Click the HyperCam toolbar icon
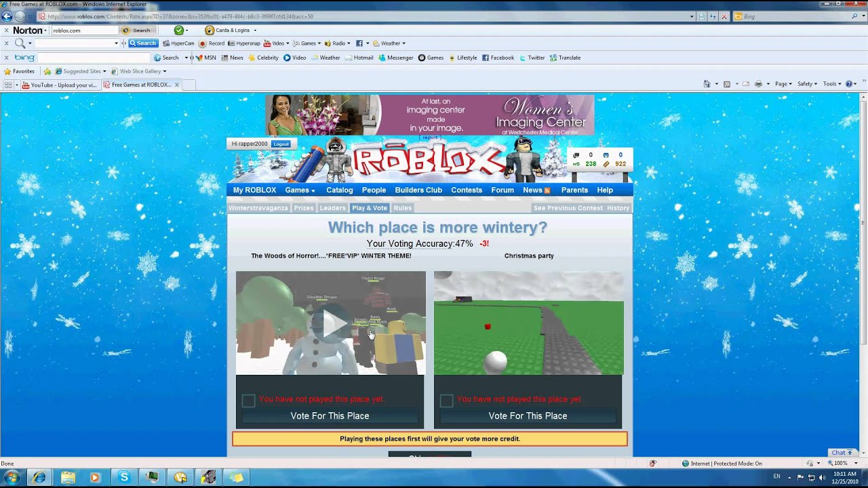The image size is (868, 488). (178, 43)
